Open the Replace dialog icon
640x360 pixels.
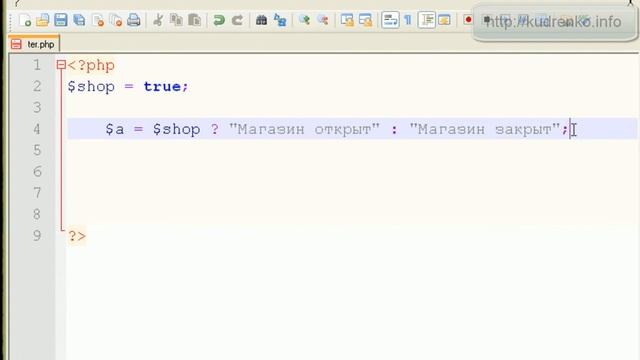pyautogui.click(x=280, y=20)
